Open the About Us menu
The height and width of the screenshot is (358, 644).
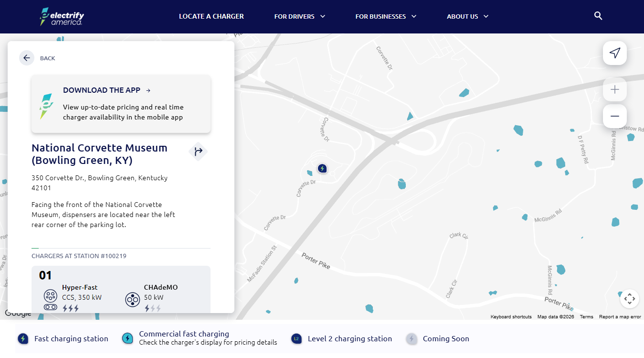click(462, 16)
